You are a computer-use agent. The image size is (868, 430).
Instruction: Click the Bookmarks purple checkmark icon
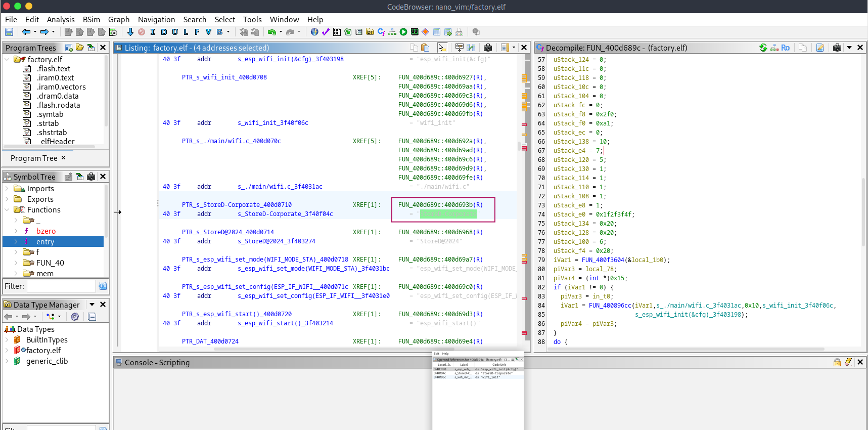point(326,32)
